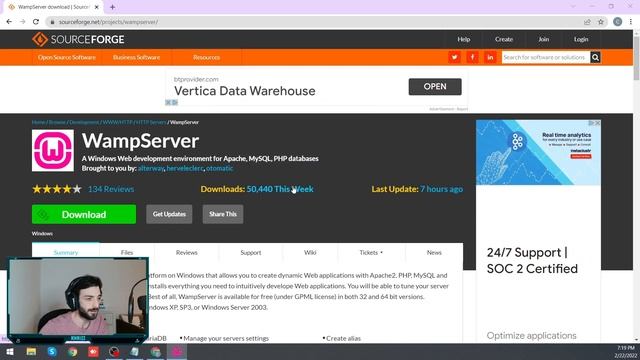Click the WampServer pink logo image
640x360 pixels.
[53, 151]
